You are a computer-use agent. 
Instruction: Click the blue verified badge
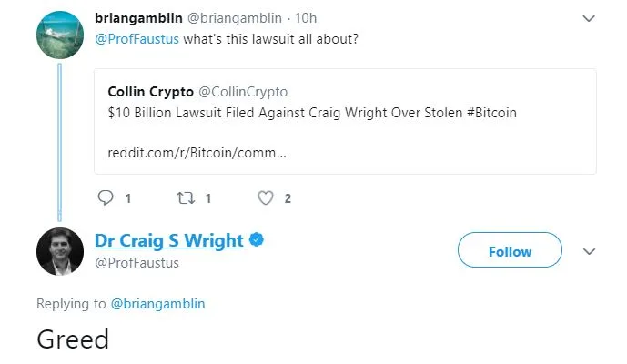pyautogui.click(x=258, y=240)
